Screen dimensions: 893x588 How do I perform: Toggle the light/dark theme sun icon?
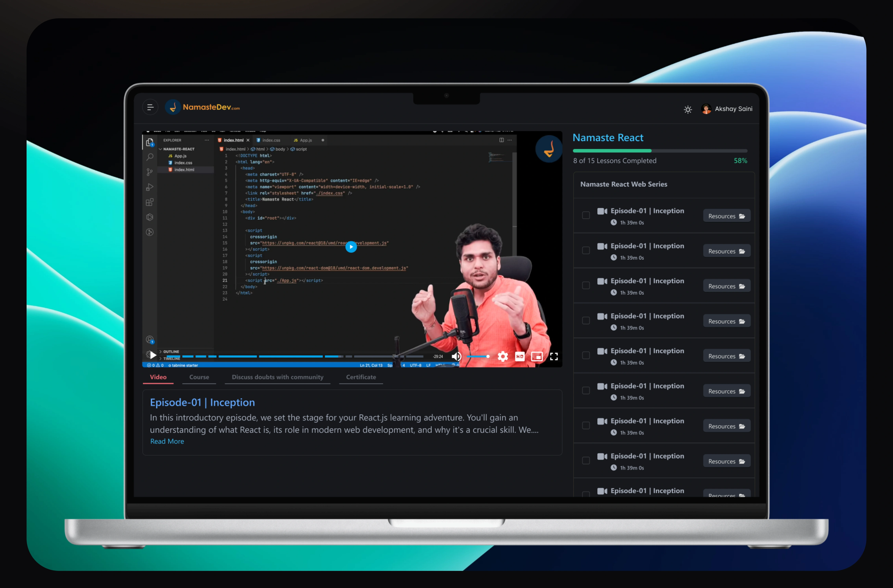pos(687,109)
